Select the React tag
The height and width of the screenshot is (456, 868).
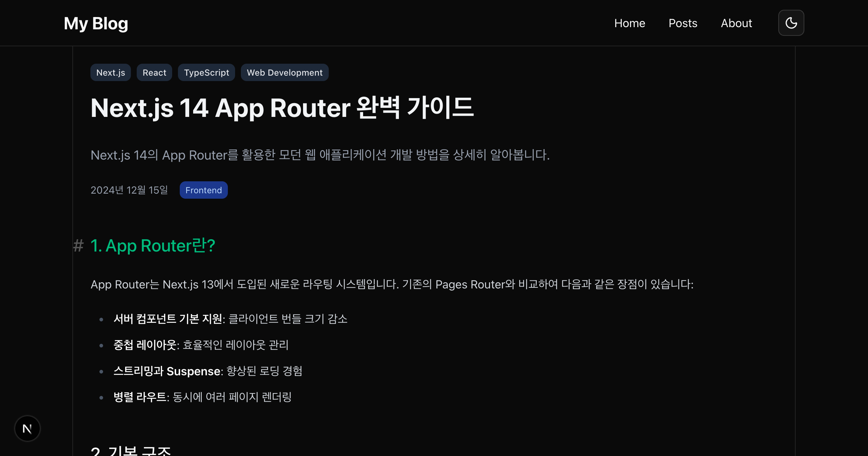point(154,72)
